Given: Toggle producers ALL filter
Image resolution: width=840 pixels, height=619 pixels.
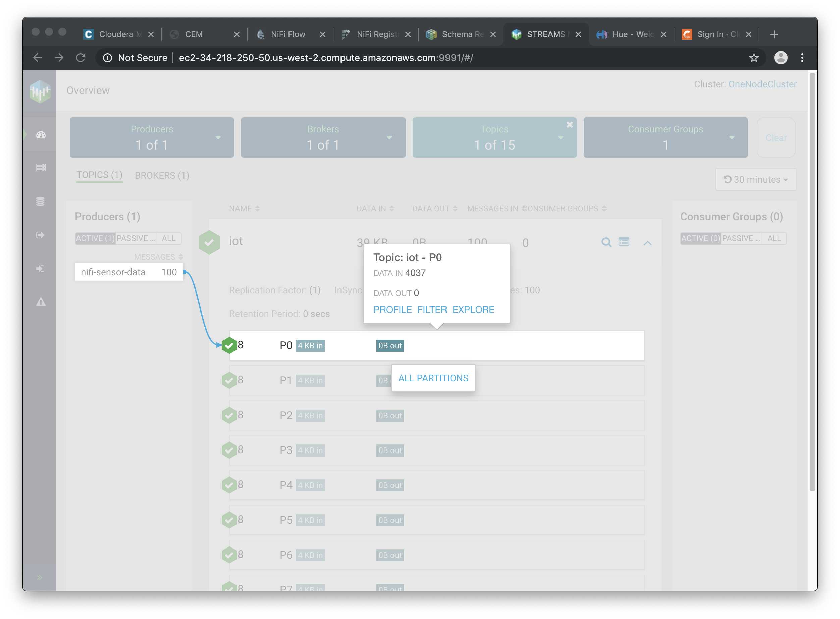Looking at the screenshot, I should [x=168, y=238].
